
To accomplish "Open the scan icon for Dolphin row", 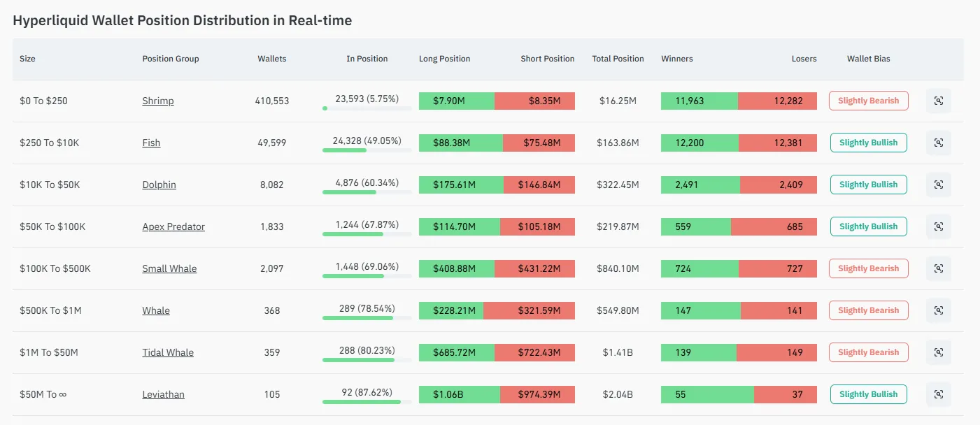I will 938,185.
